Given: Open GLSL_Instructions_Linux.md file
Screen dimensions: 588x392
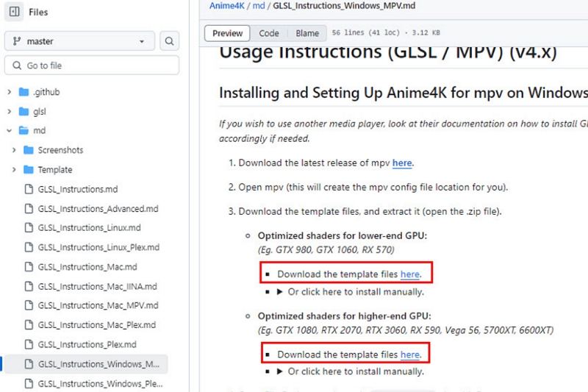Looking at the screenshot, I should click(x=89, y=228).
